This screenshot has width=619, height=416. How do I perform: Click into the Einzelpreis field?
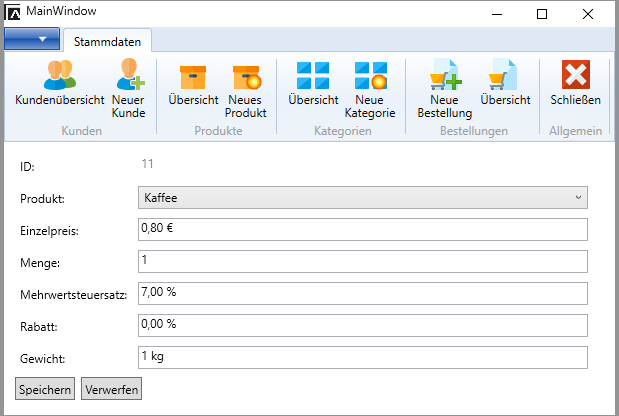point(361,230)
